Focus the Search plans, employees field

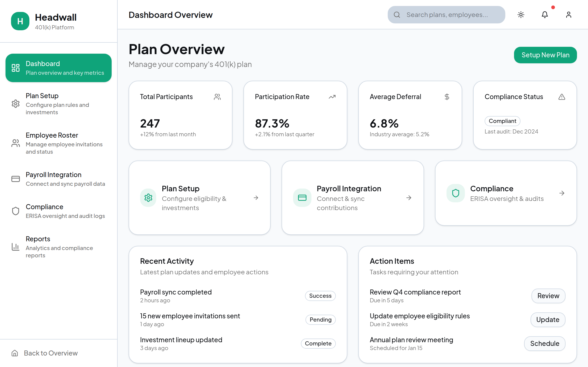447,15
